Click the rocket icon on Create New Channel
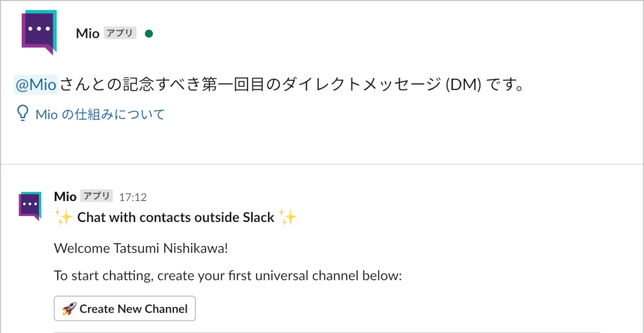This screenshot has width=644, height=333. pos(69,309)
